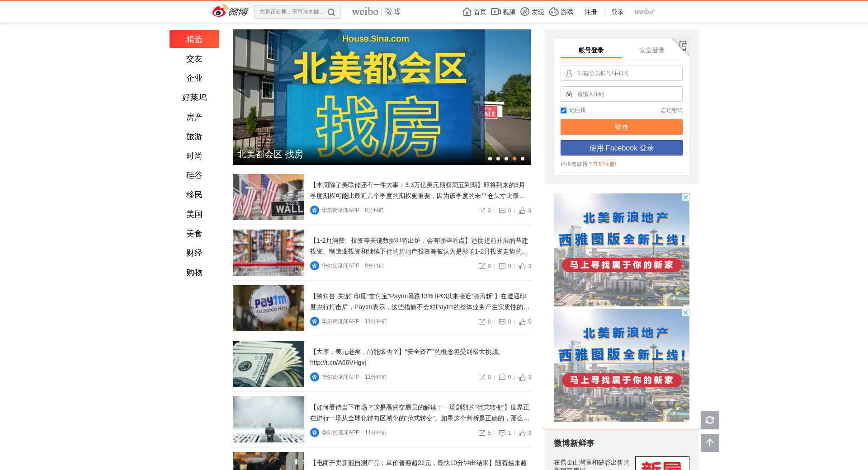Image resolution: width=868 pixels, height=470 pixels.
Task: Open the Wall Street flags thumbnail
Action: coord(269,197)
